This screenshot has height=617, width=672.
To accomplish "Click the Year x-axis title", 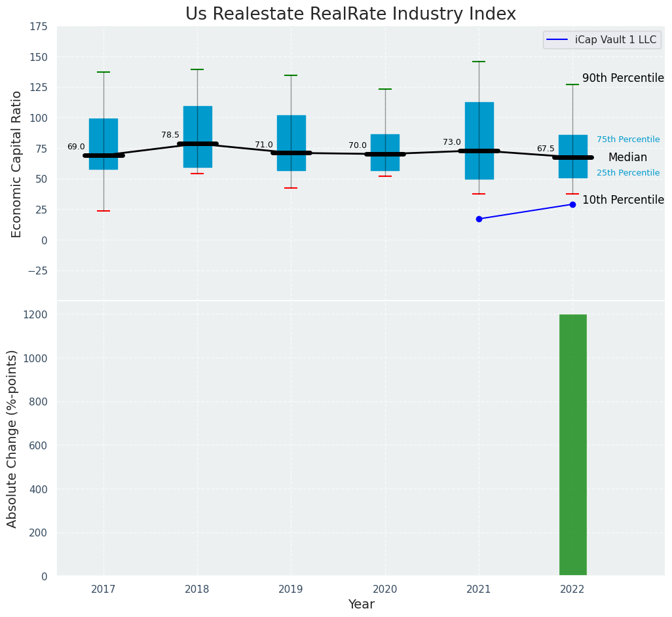I will pos(361,605).
